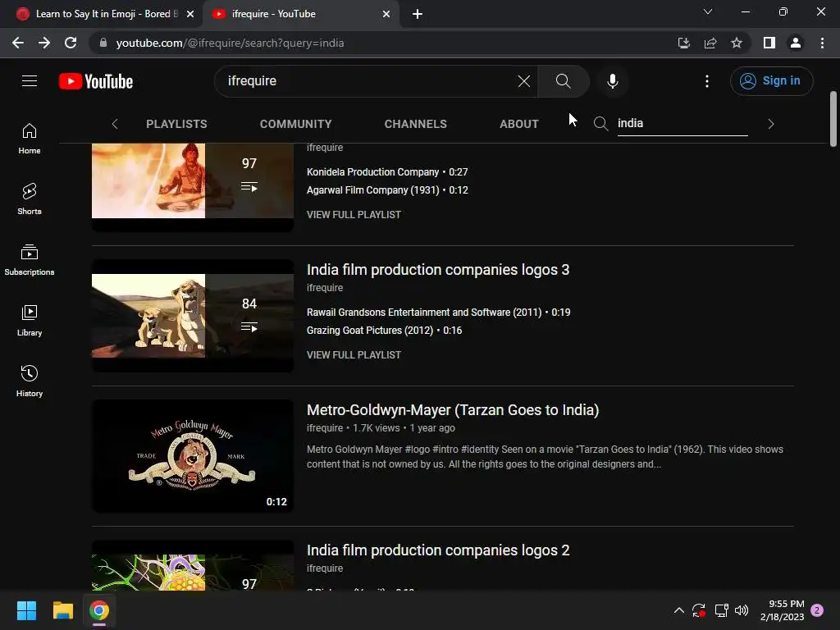View full playlist under Agarwal Film Company

click(354, 214)
